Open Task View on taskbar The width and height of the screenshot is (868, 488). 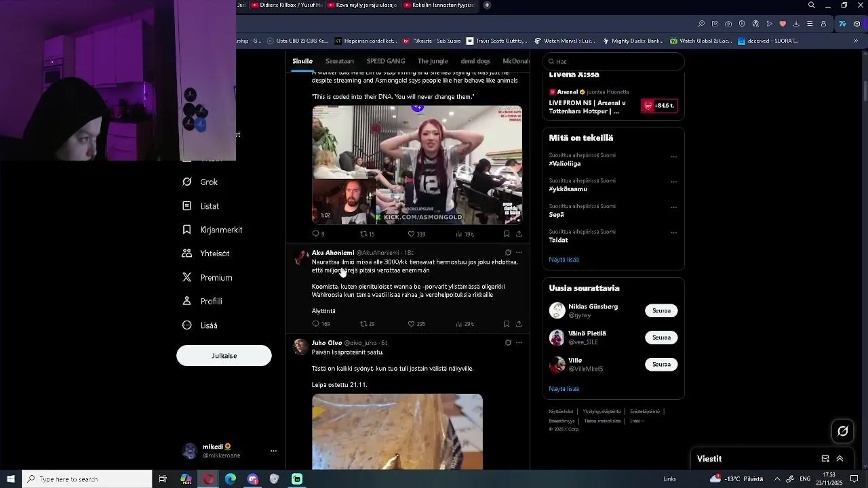[x=163, y=479]
